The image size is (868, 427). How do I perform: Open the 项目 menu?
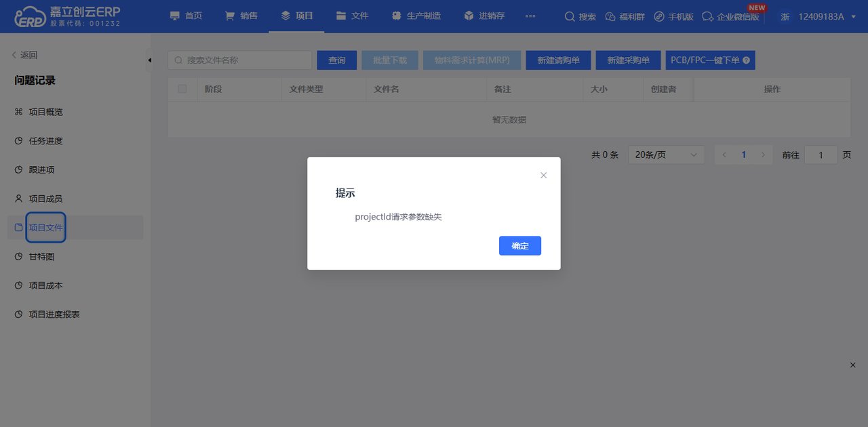tap(296, 16)
